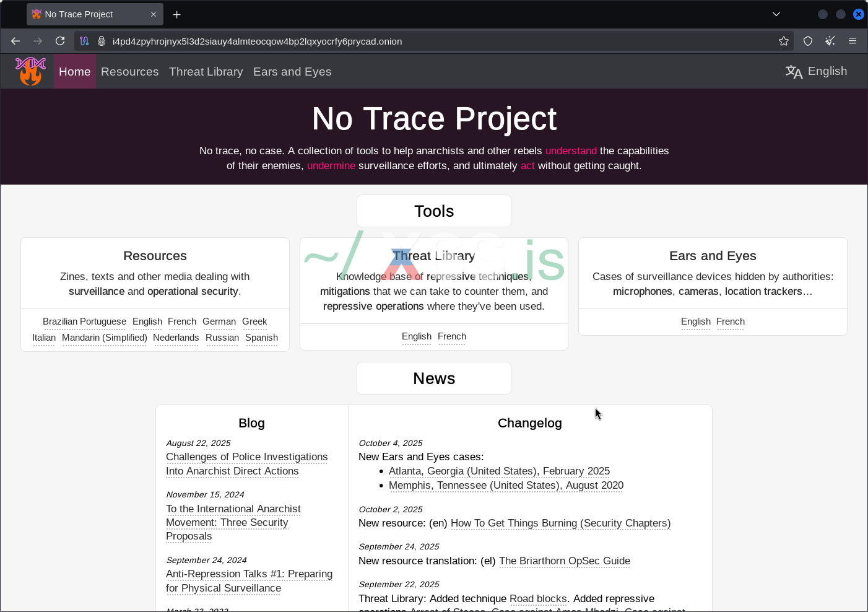The height and width of the screenshot is (612, 868).
Task: Open the Resources card title
Action: (155, 256)
